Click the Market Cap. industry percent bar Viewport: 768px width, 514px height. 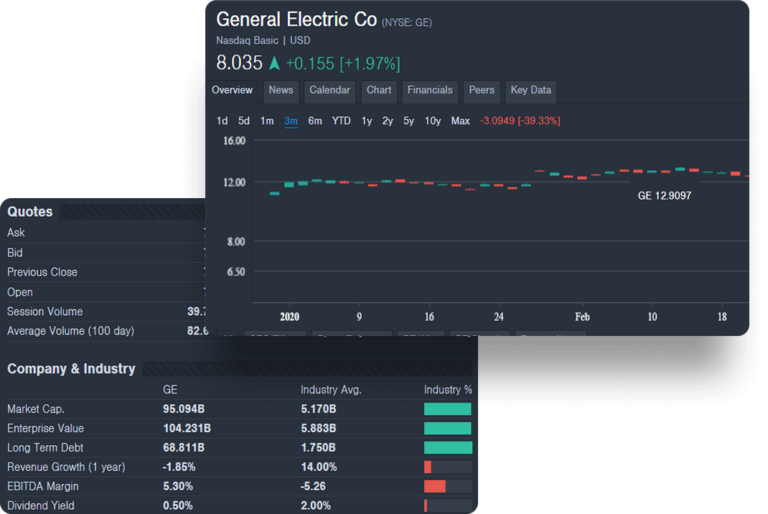click(447, 409)
